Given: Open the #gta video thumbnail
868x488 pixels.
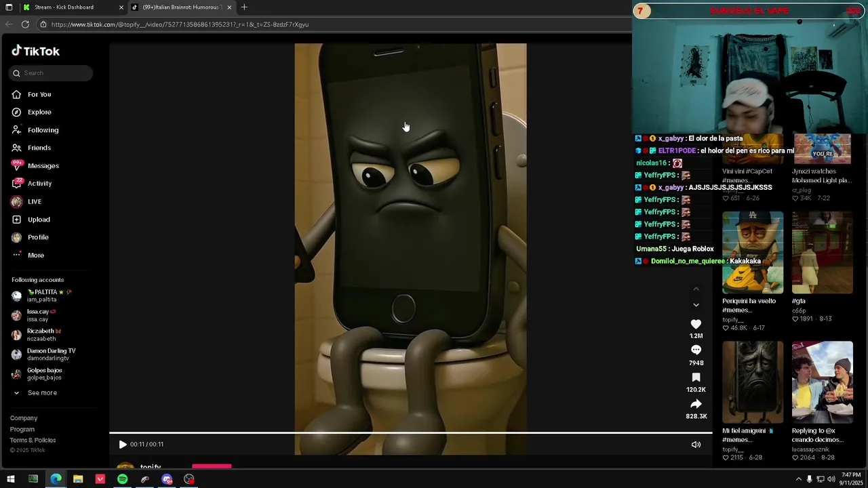Looking at the screenshot, I should point(823,253).
